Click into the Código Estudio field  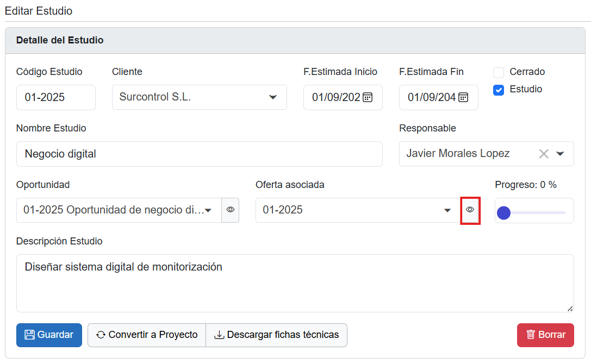tap(55, 97)
